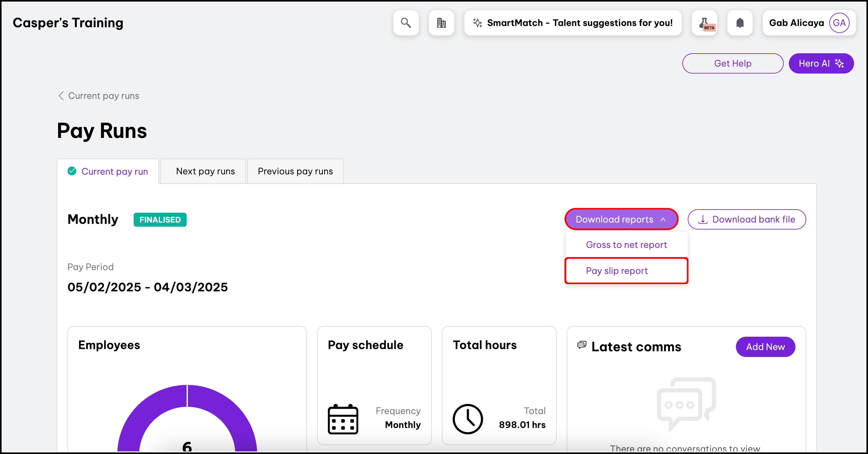Click the calendar icon in Pay schedule
868x454 pixels.
tap(343, 418)
